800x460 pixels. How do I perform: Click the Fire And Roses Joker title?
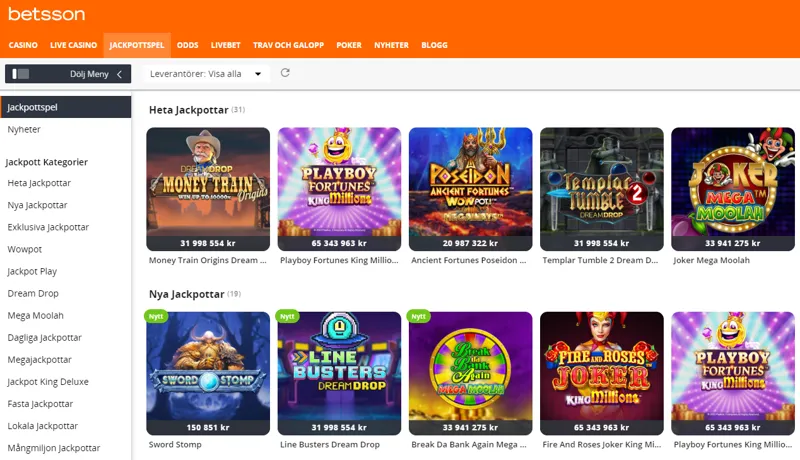(602, 444)
